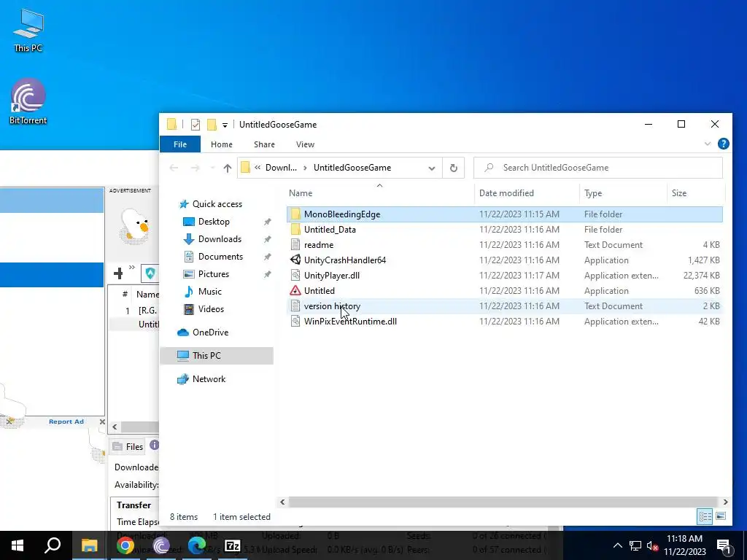Screen dimensions: 747x560
Task: Select the MonoBleedingEdge folder
Action: click(505, 214)
